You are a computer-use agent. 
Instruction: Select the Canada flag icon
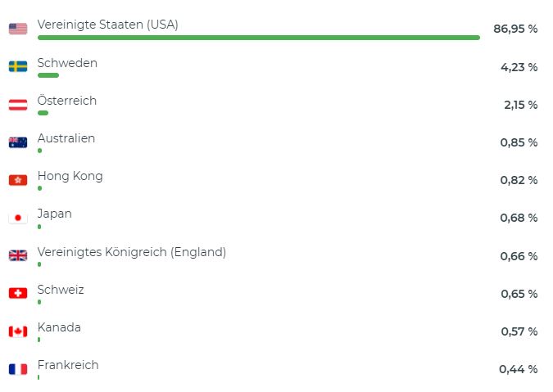pos(18,331)
